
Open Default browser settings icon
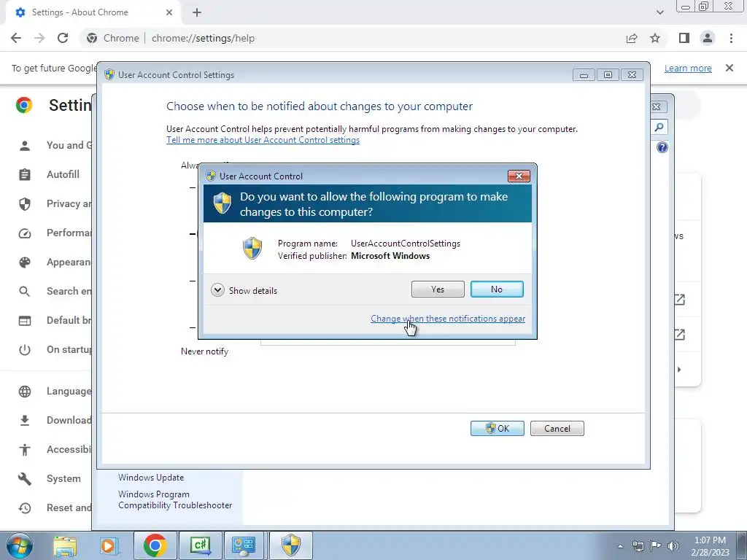pos(25,321)
